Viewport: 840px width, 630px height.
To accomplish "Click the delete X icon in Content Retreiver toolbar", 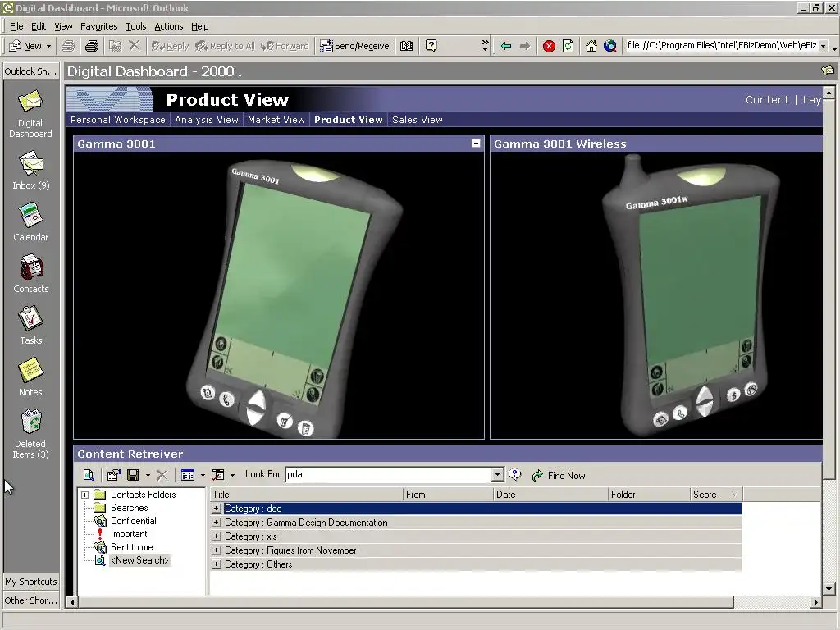I will [x=162, y=475].
